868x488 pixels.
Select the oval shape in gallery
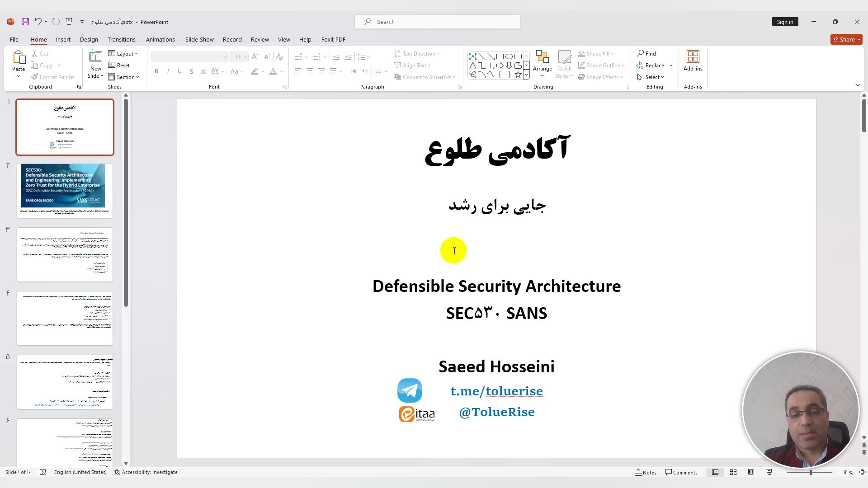509,56
